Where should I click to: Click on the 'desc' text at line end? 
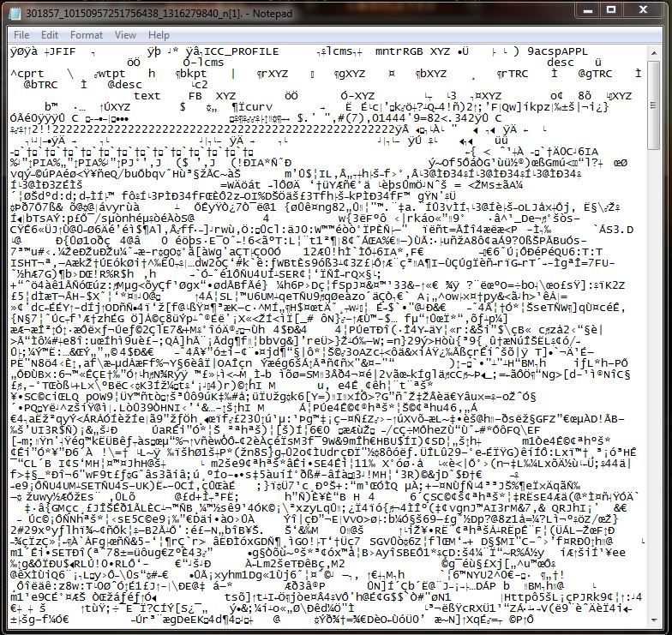(x=561, y=63)
